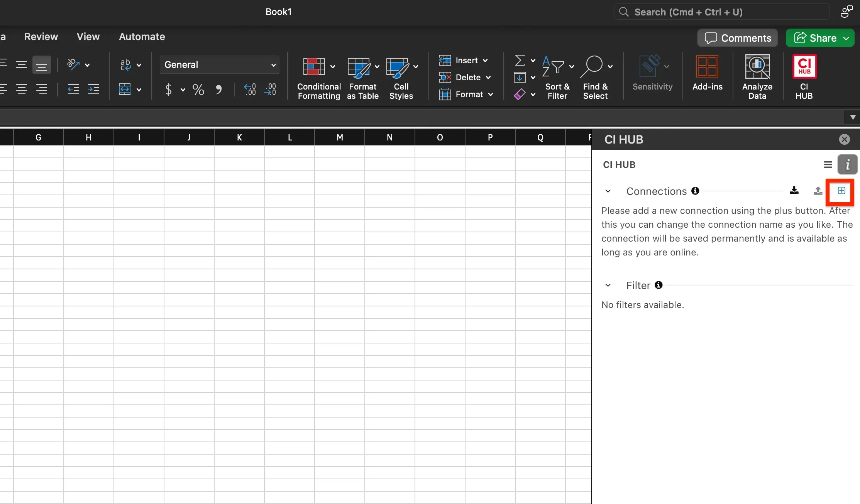Click import connections download icon
Image resolution: width=860 pixels, height=504 pixels.
pyautogui.click(x=794, y=191)
